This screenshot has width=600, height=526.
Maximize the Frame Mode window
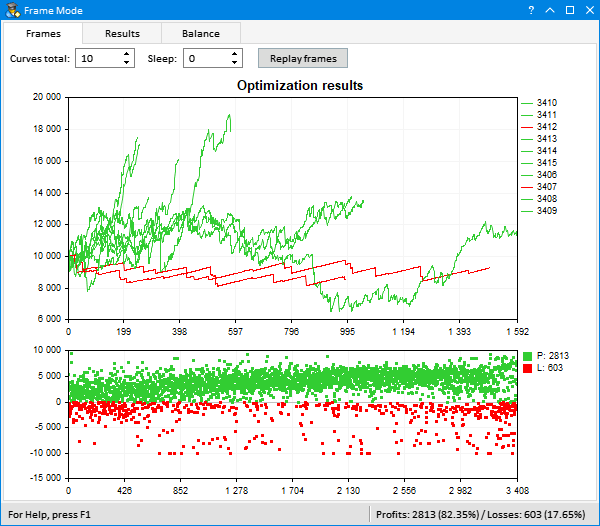[570, 10]
